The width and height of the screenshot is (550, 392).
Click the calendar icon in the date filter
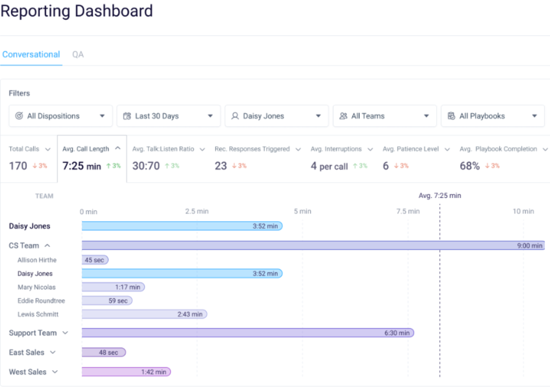click(126, 116)
